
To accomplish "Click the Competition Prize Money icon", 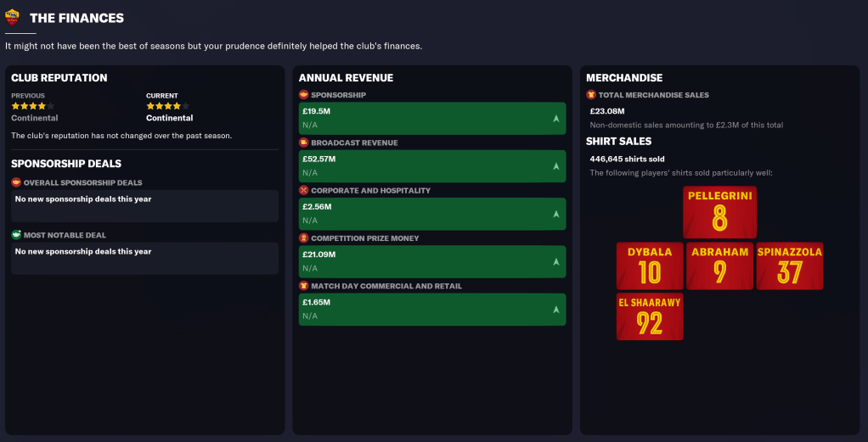I will tap(303, 238).
